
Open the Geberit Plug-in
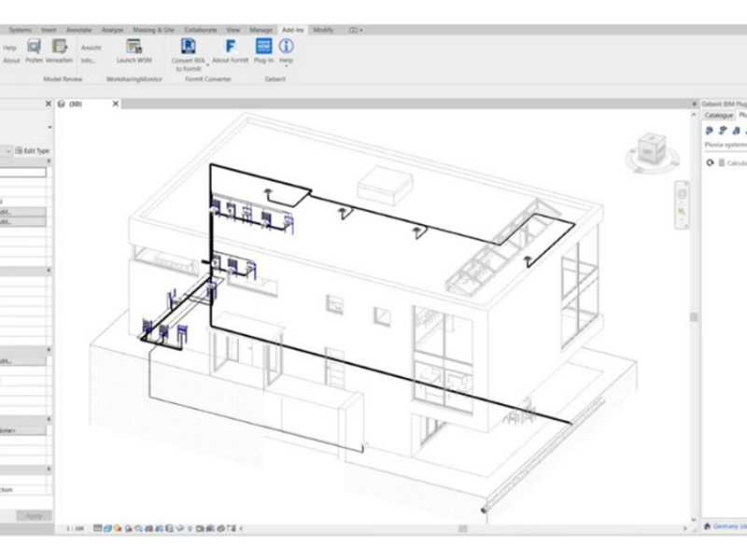(263, 49)
